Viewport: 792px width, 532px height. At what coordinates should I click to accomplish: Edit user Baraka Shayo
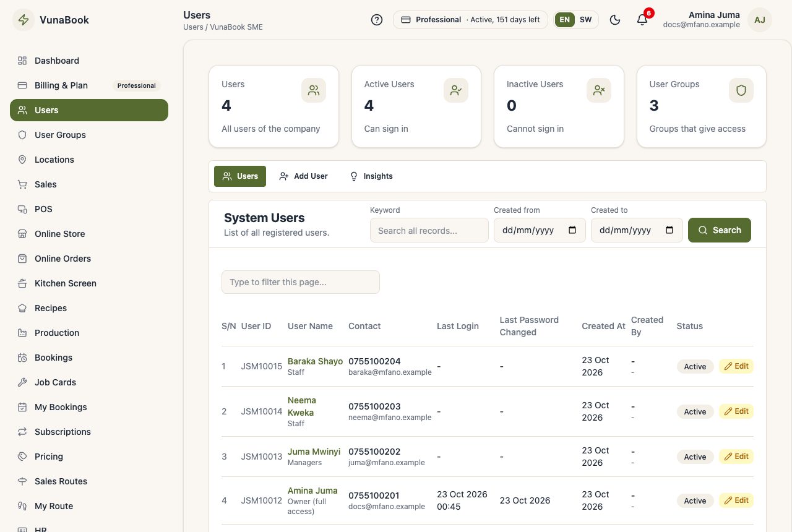[x=736, y=366]
